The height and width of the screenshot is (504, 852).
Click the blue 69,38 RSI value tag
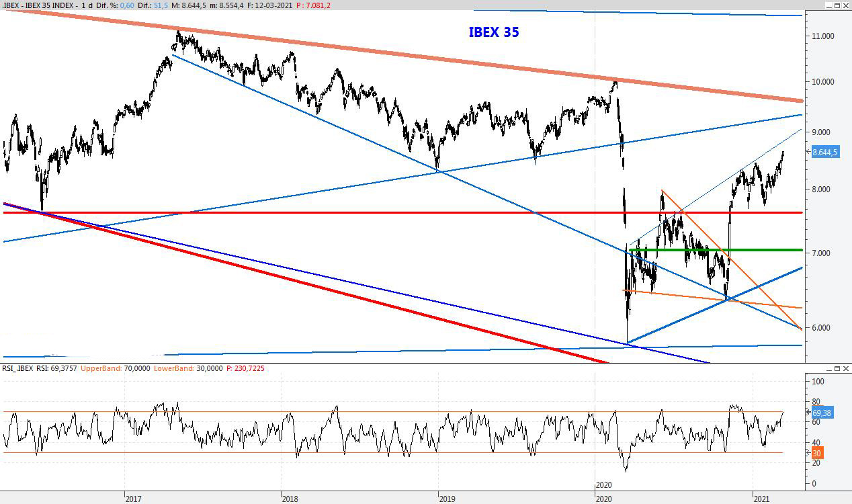pyautogui.click(x=823, y=413)
